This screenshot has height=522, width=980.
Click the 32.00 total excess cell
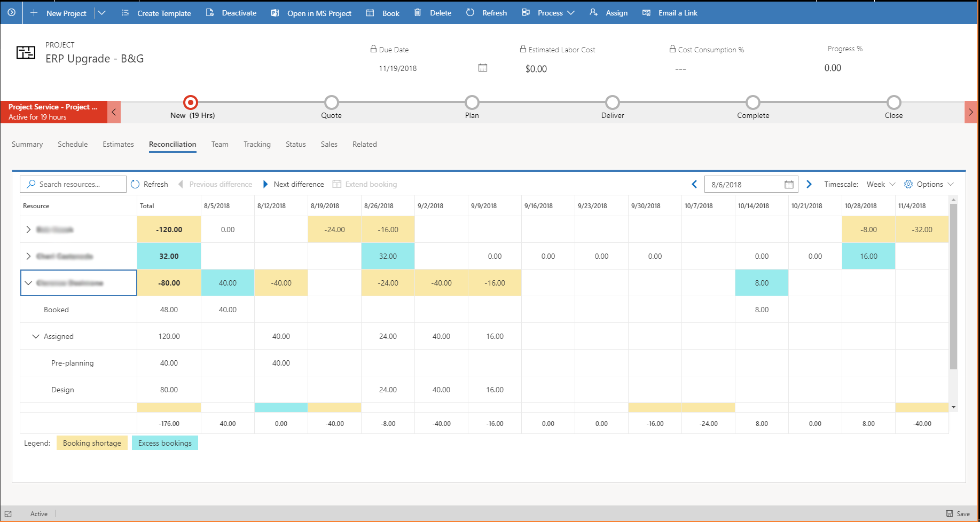click(x=169, y=256)
